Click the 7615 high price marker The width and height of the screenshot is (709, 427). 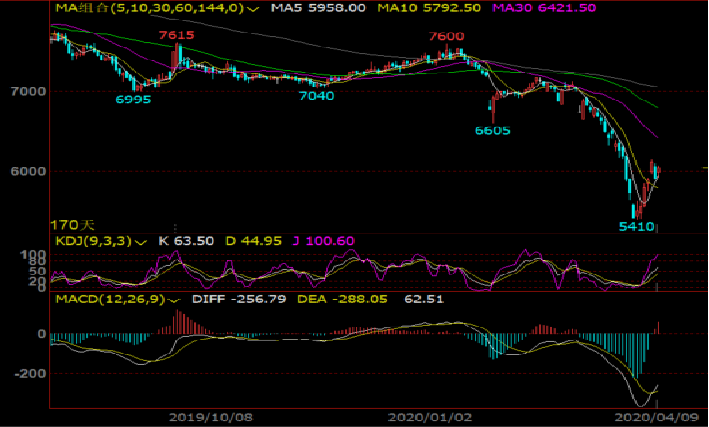(x=176, y=36)
